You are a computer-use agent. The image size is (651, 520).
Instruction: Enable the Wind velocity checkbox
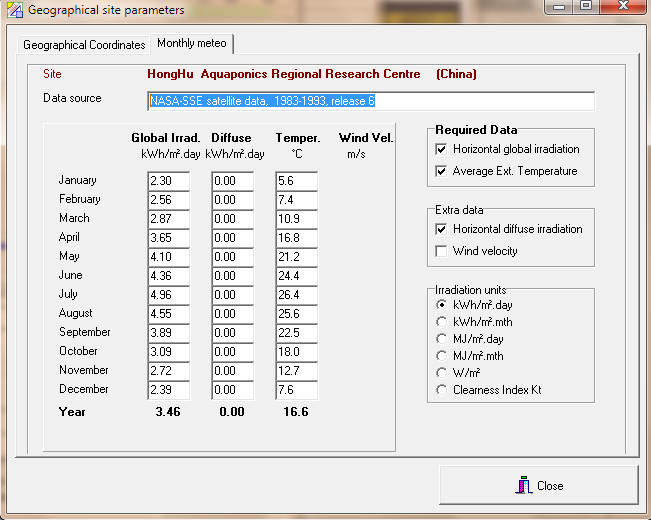(x=441, y=251)
